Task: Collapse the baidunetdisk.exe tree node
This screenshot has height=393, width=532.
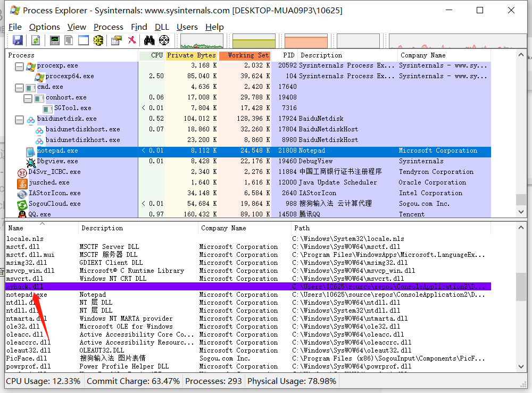Action: tap(19, 119)
